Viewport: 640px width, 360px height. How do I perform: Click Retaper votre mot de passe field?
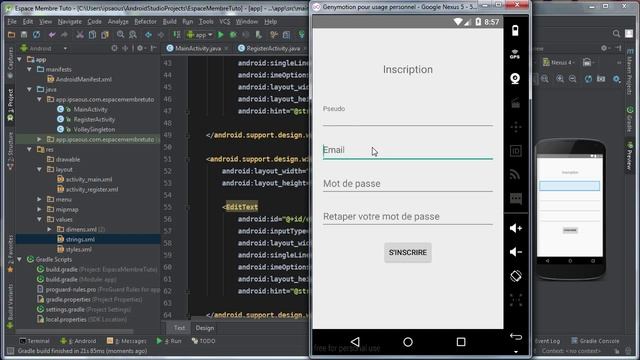tap(408, 217)
